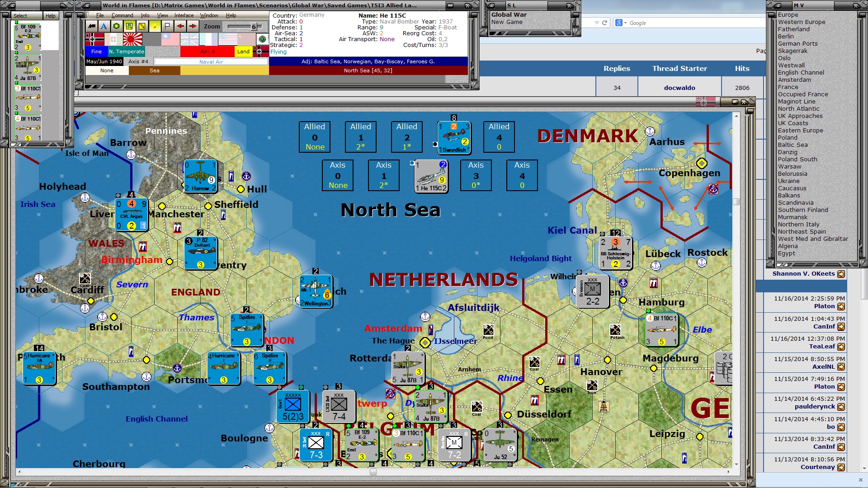Open the Window menu
868x488 pixels.
coord(209,15)
